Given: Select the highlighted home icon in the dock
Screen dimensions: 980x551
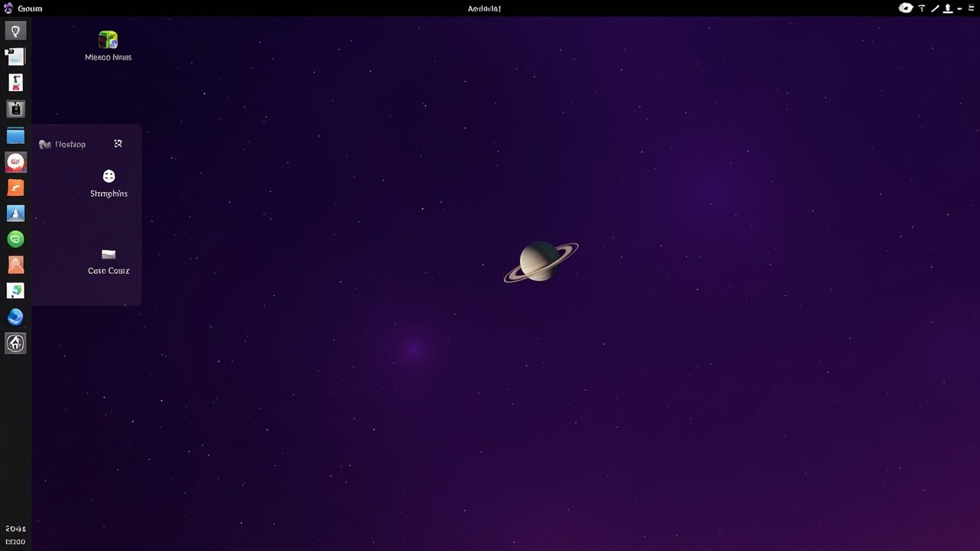Looking at the screenshot, I should pyautogui.click(x=15, y=344).
